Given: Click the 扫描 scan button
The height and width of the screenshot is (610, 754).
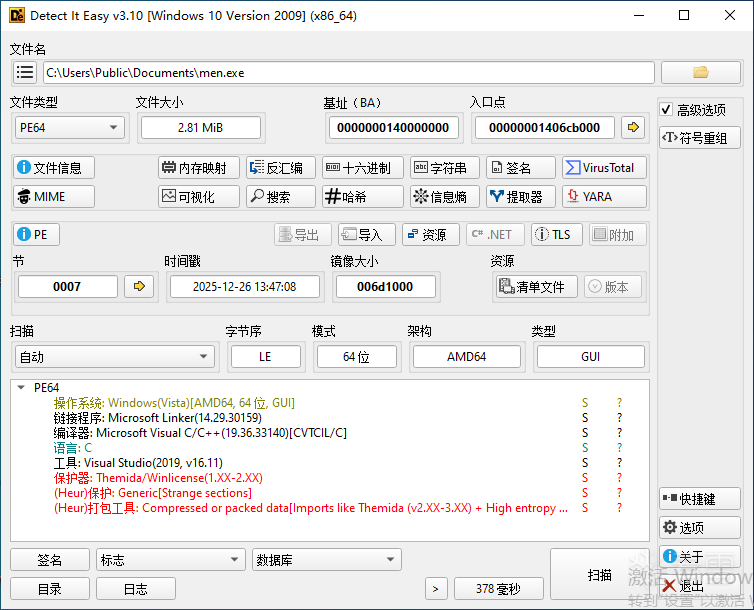Looking at the screenshot, I should point(599,575).
